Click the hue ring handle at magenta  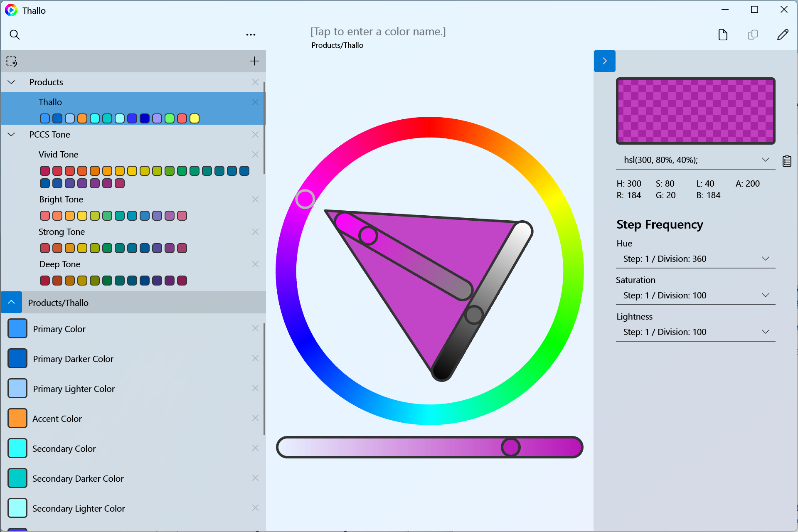305,199
